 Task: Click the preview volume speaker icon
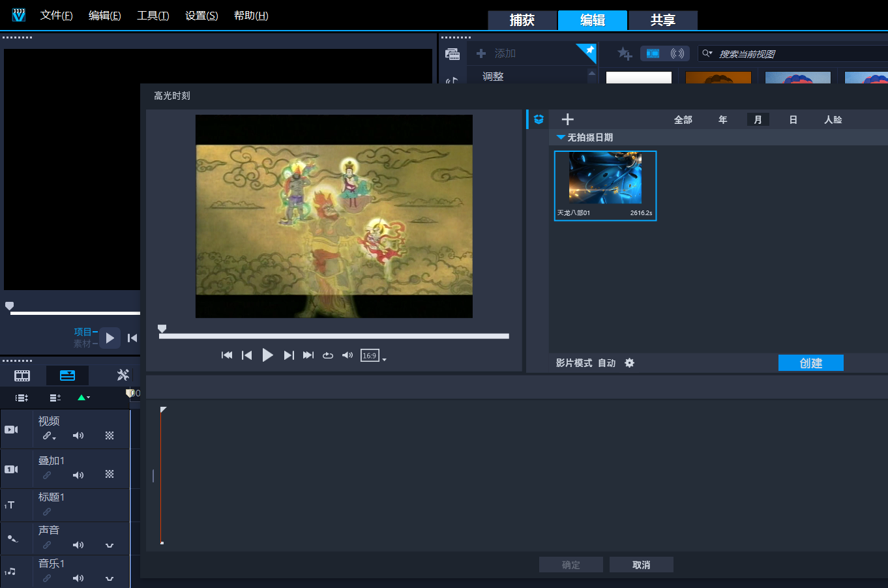coord(348,355)
